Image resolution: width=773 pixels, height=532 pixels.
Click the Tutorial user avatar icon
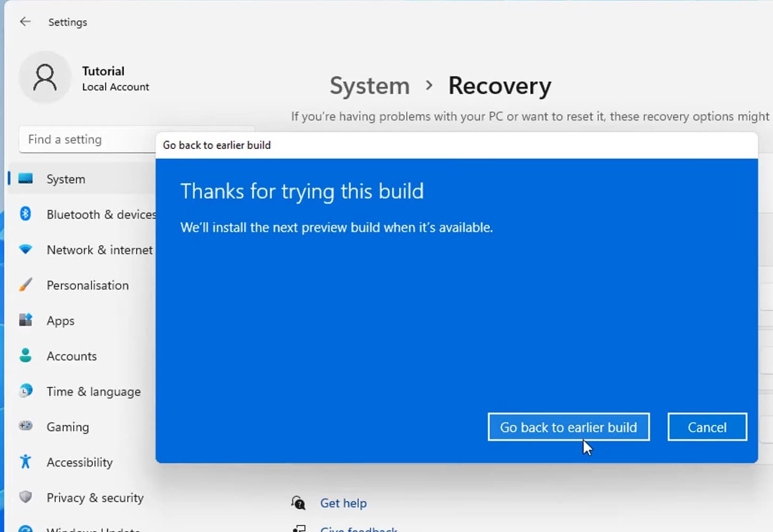coord(45,78)
